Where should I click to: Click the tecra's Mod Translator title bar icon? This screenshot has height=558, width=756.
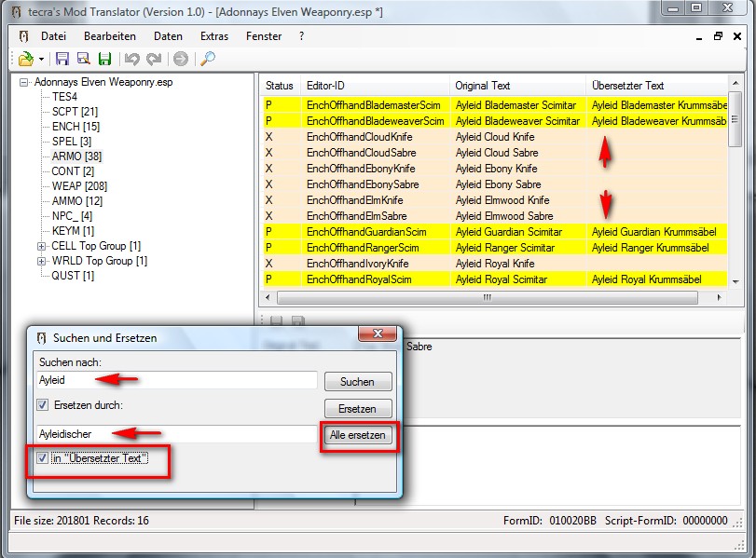pyautogui.click(x=17, y=11)
